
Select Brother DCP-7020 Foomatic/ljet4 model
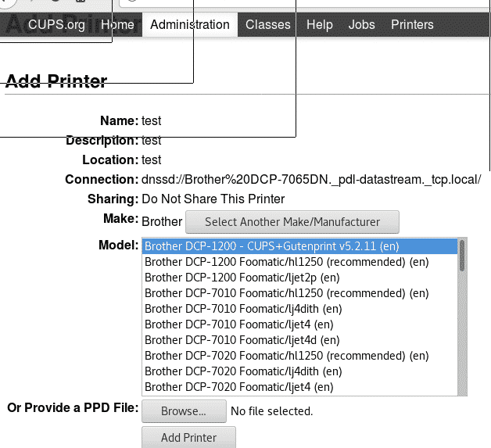(x=300, y=387)
